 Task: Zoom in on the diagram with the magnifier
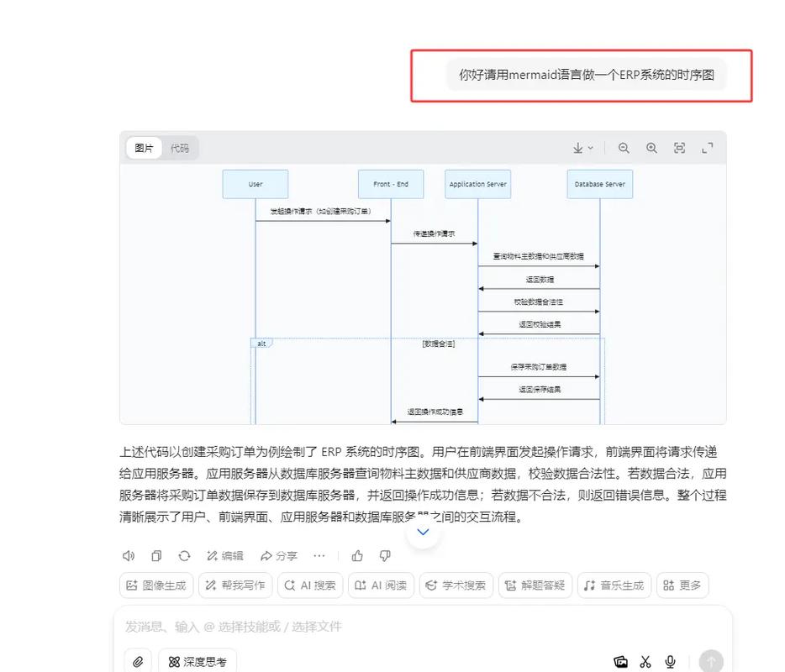pos(651,147)
